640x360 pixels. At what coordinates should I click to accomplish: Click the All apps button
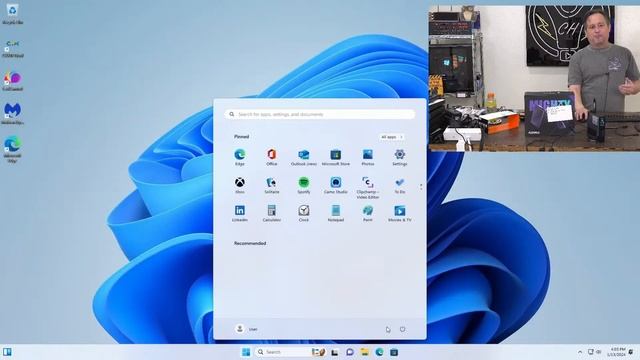tap(391, 137)
